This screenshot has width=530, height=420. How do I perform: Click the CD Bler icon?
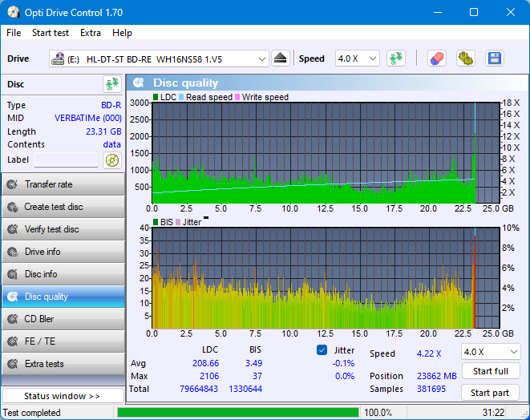(x=13, y=319)
